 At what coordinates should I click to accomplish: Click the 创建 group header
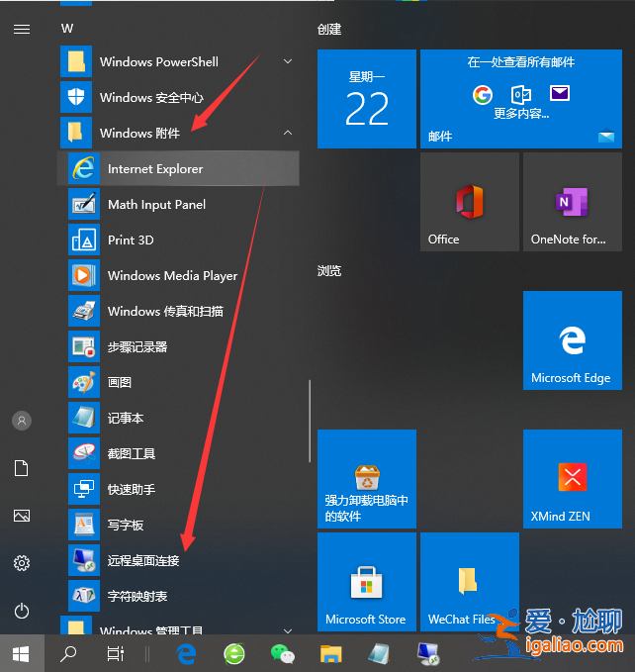328,29
